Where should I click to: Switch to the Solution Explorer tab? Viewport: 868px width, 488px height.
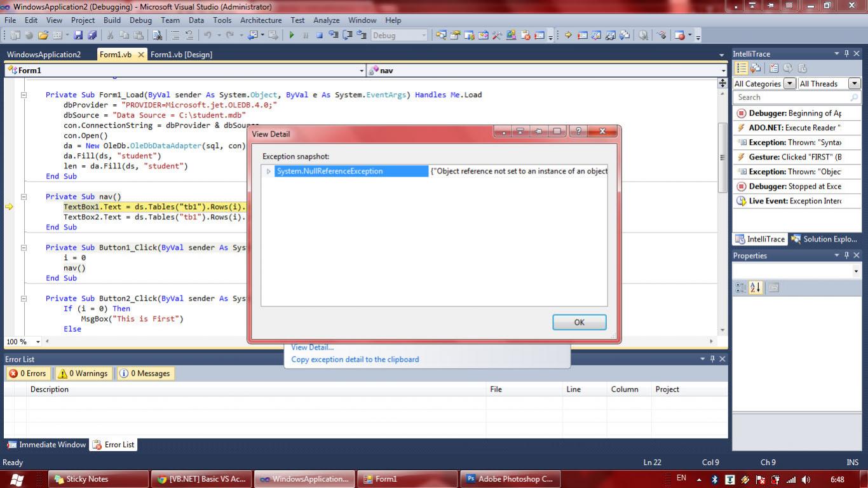coord(825,239)
